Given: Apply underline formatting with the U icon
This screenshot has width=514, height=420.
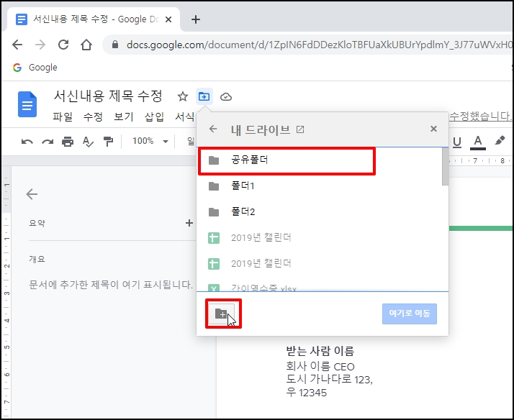Looking at the screenshot, I should coord(457,142).
